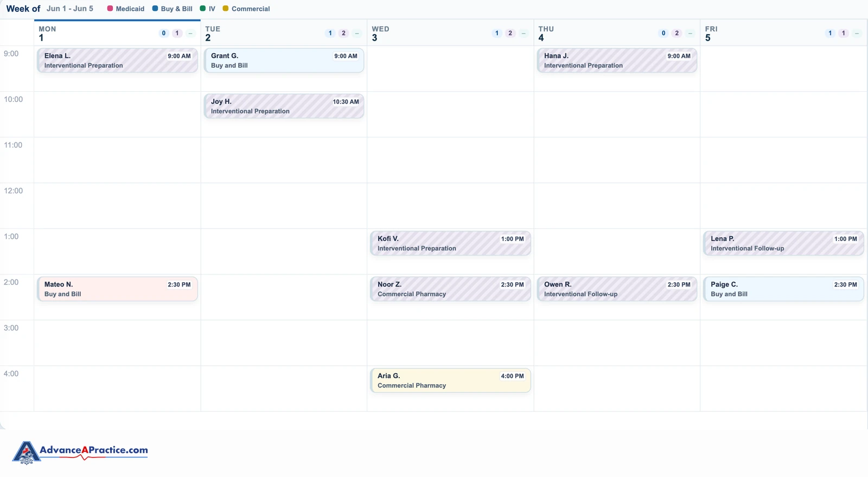Image resolution: width=868 pixels, height=477 pixels.
Task: Click the yellow Commercial legend dot
Action: click(226, 9)
